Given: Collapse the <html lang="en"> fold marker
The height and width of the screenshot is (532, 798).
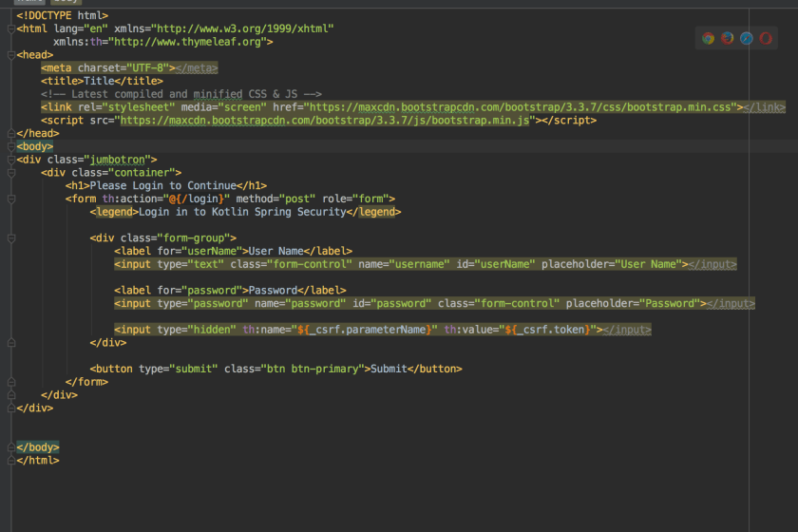Looking at the screenshot, I should click(x=11, y=29).
